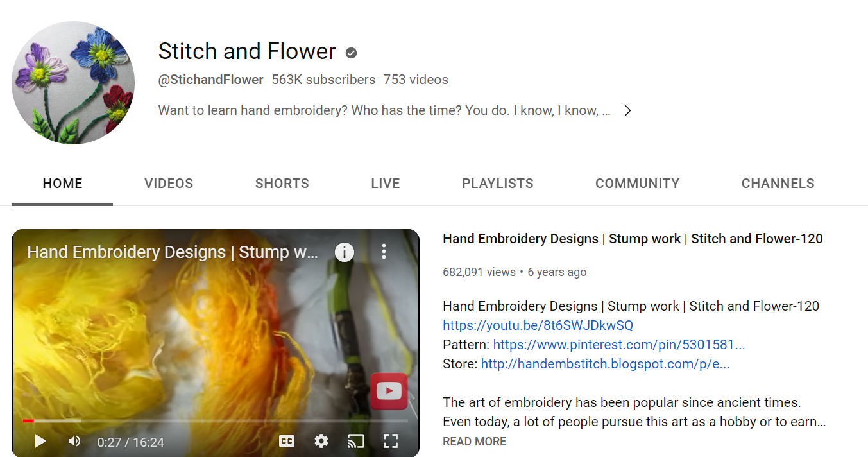
Task: Open the PLAYLISTS tab
Action: [x=498, y=184]
